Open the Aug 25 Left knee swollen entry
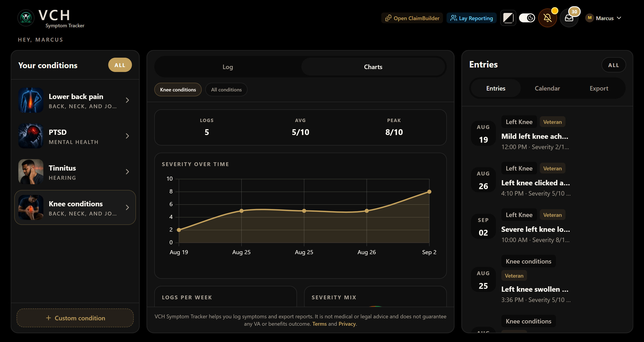The image size is (644, 342). (x=547, y=279)
